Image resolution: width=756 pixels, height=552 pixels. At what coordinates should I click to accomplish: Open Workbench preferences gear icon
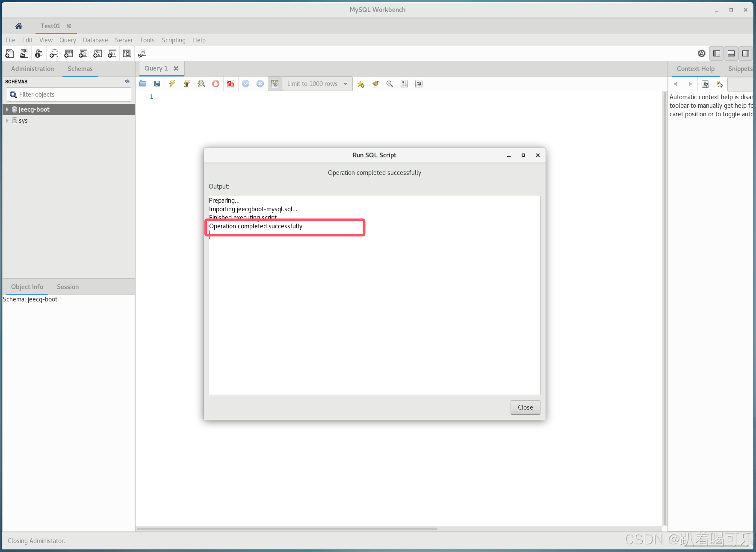coord(702,53)
